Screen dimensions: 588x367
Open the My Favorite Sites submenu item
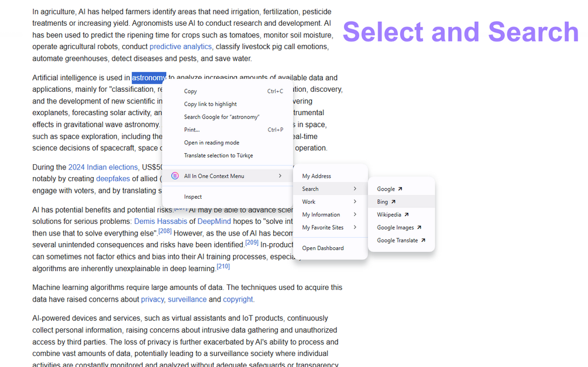331,227
